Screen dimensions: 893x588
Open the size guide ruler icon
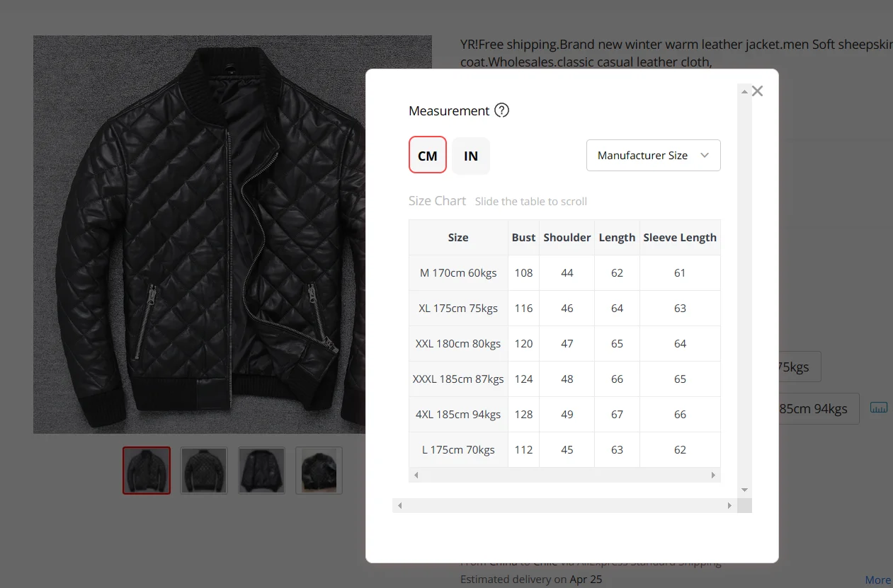coord(878,408)
